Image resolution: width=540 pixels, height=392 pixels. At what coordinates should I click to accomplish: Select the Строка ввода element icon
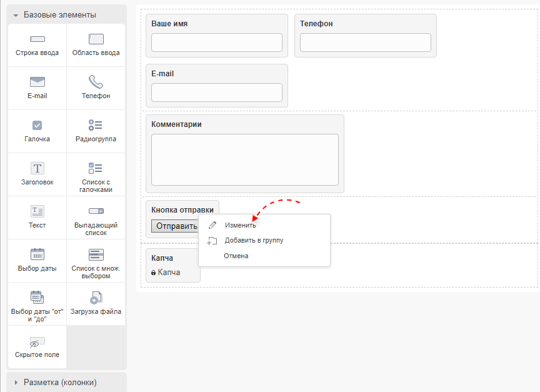[37, 40]
